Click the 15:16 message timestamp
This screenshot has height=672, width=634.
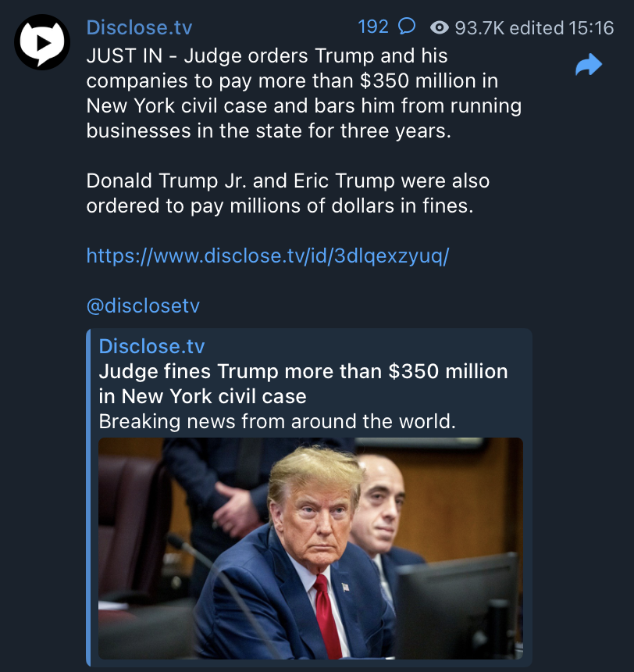[591, 28]
